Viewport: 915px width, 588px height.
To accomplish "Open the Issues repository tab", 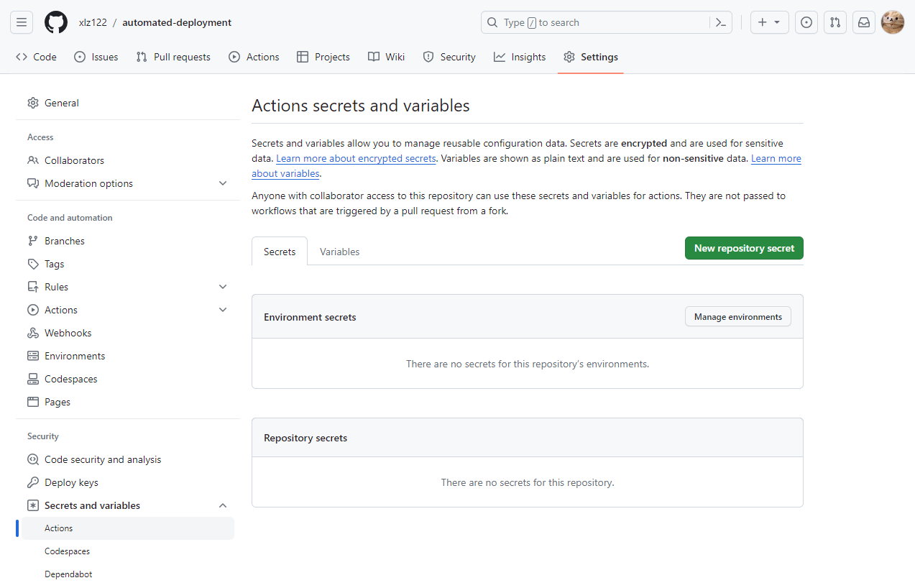I will coord(96,57).
